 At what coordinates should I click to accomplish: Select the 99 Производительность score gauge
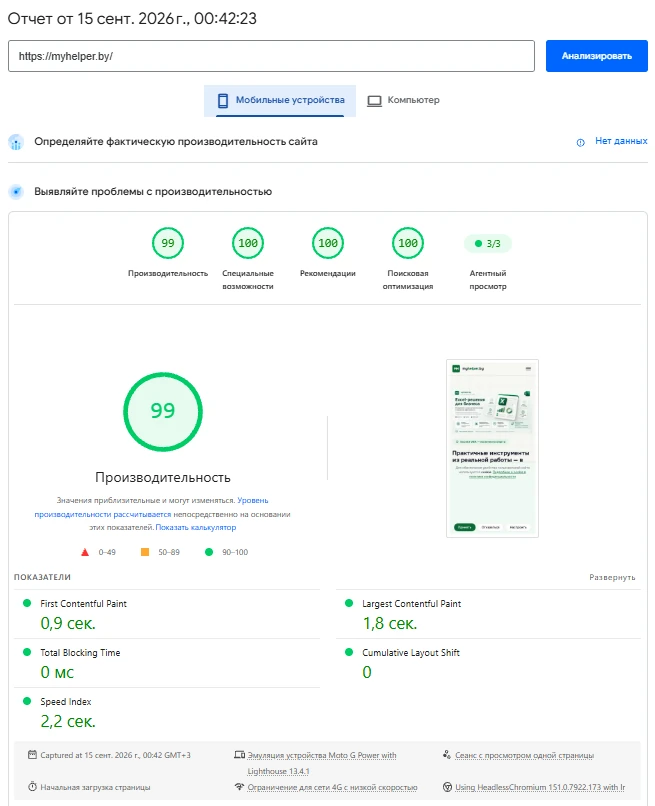pos(168,243)
